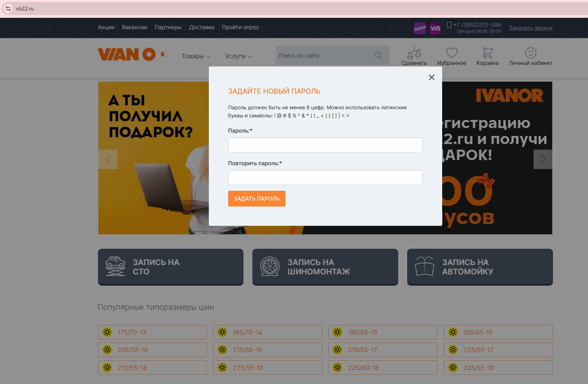
Task: Open the Ozon marketplace icon
Action: (x=420, y=28)
